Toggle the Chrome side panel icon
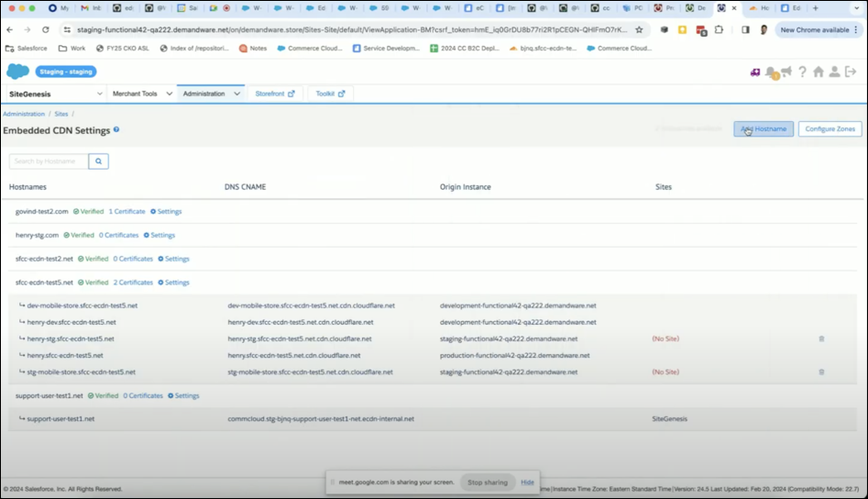This screenshot has width=868, height=499. (x=745, y=30)
